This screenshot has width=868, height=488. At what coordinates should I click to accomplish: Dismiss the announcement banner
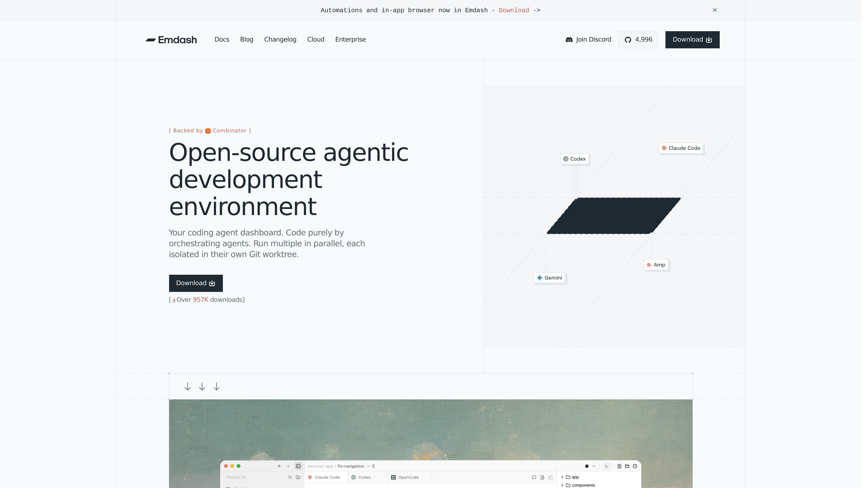pos(715,10)
